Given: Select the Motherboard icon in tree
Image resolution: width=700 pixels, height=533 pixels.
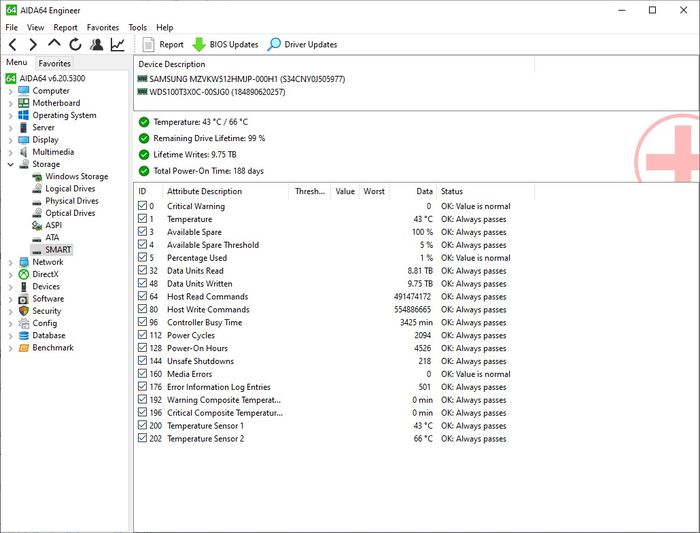Looking at the screenshot, I should (x=24, y=103).
